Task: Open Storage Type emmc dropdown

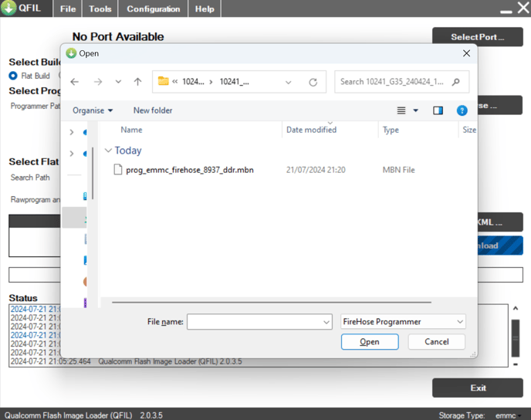Action: [x=509, y=415]
